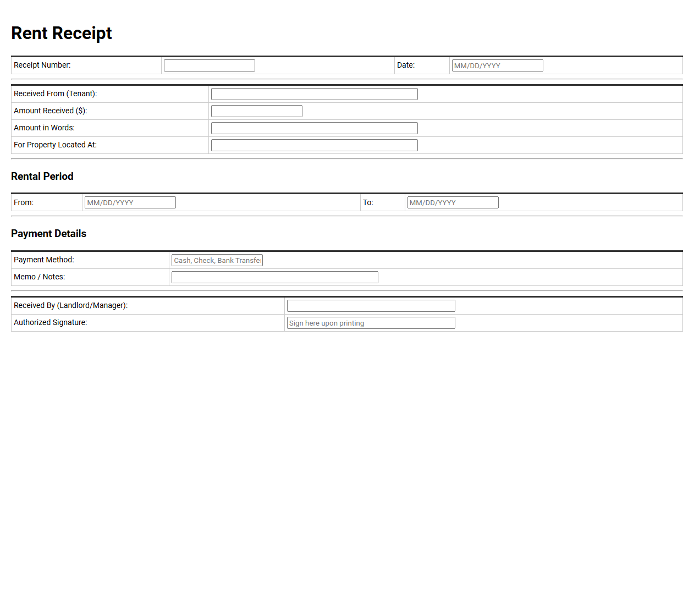
Task: Click the 'Rental Period' section heading
Action: [x=42, y=176]
